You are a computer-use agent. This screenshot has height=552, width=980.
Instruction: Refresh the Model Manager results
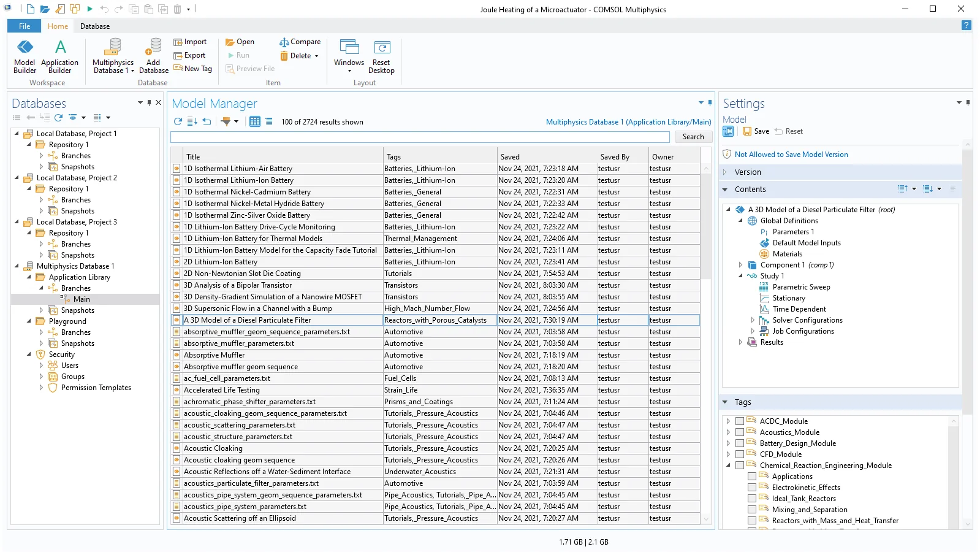pyautogui.click(x=178, y=121)
